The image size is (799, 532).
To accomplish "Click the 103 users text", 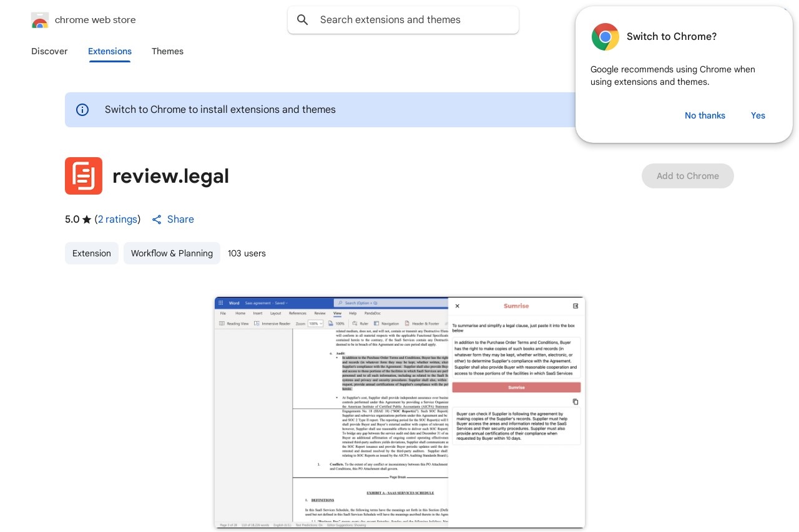I will (247, 253).
